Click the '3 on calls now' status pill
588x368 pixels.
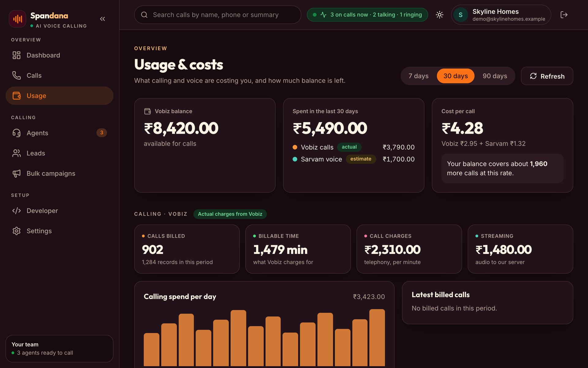coord(367,15)
